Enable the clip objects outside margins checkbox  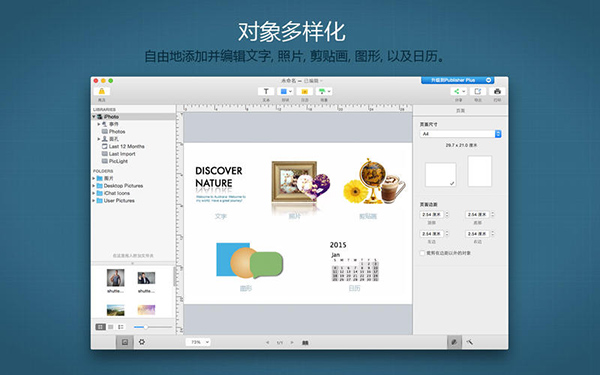[x=422, y=253]
